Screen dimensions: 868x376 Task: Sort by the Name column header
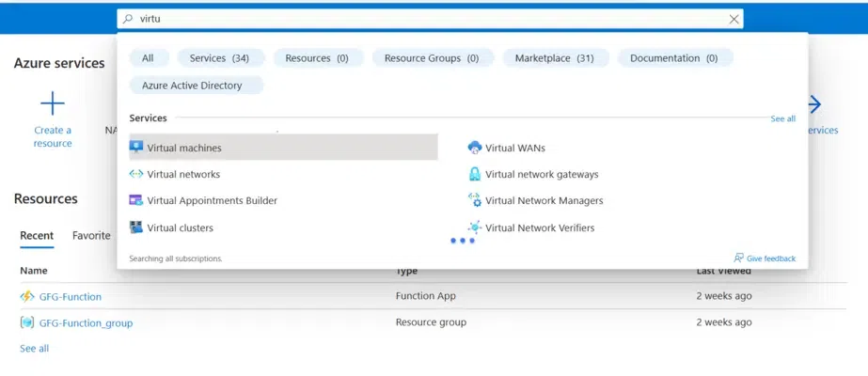(x=34, y=271)
